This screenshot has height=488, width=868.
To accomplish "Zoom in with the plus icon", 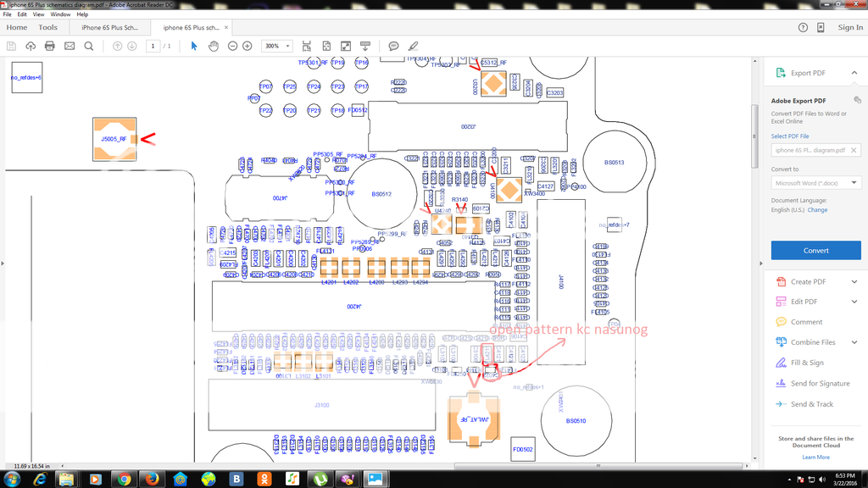I will [x=248, y=47].
